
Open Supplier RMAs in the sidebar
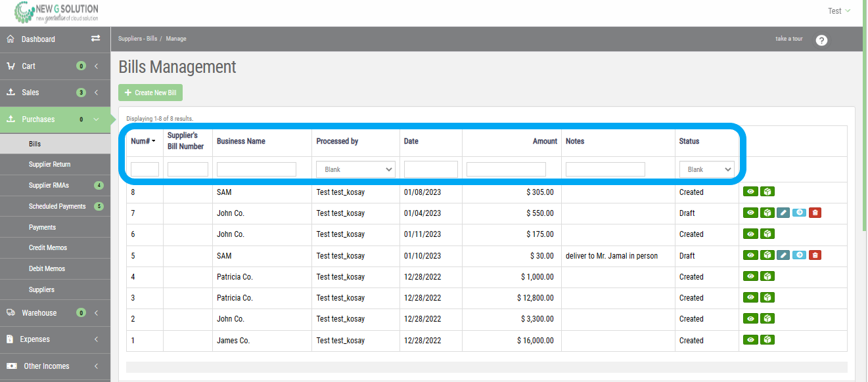pyautogui.click(x=49, y=185)
